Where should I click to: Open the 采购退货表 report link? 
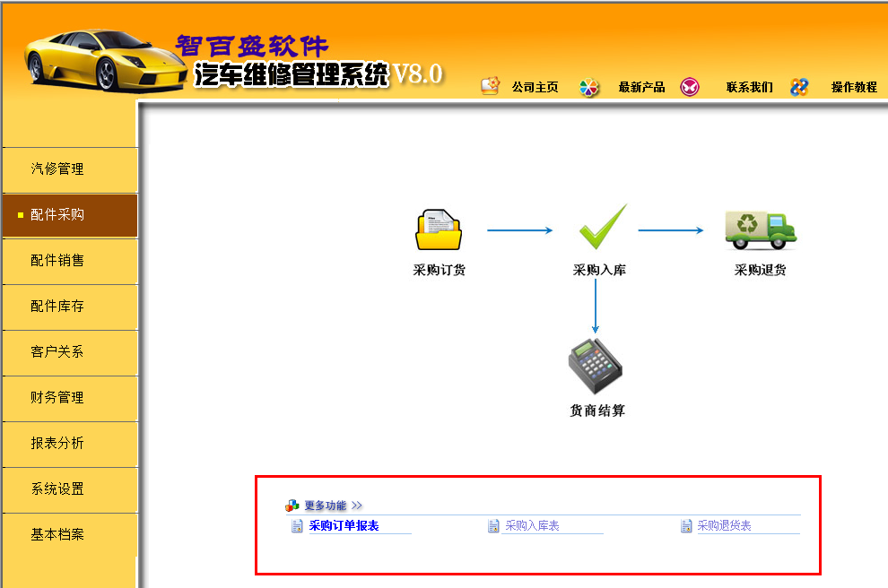(724, 526)
